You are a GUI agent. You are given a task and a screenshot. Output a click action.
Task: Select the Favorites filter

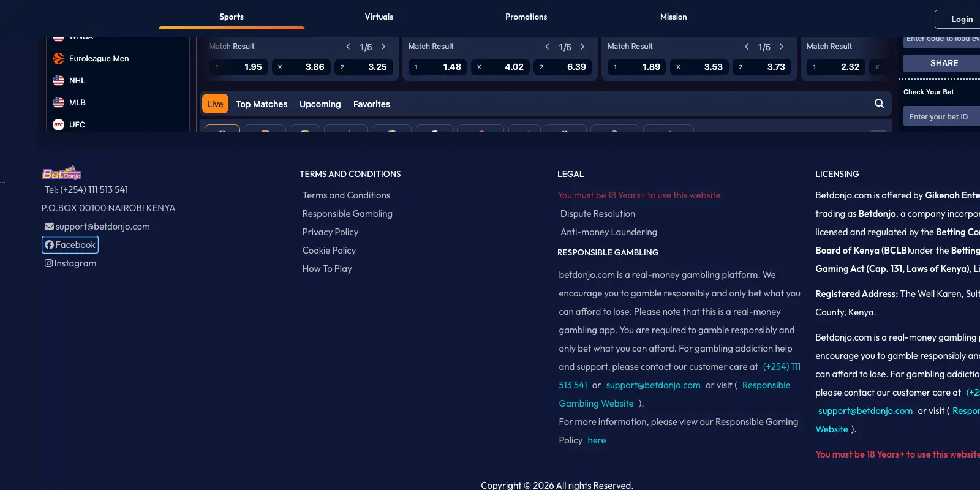click(372, 104)
